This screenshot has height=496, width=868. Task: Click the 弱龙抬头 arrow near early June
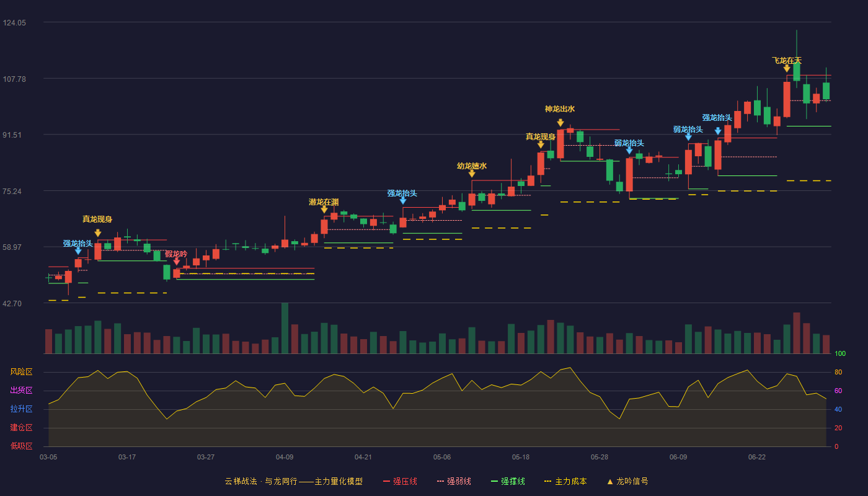tap(629, 150)
